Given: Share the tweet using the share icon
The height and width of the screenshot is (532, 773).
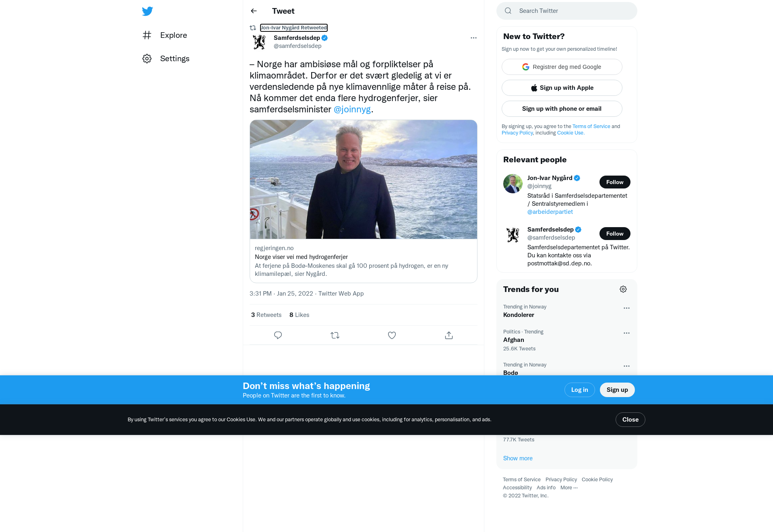Looking at the screenshot, I should 449,335.
